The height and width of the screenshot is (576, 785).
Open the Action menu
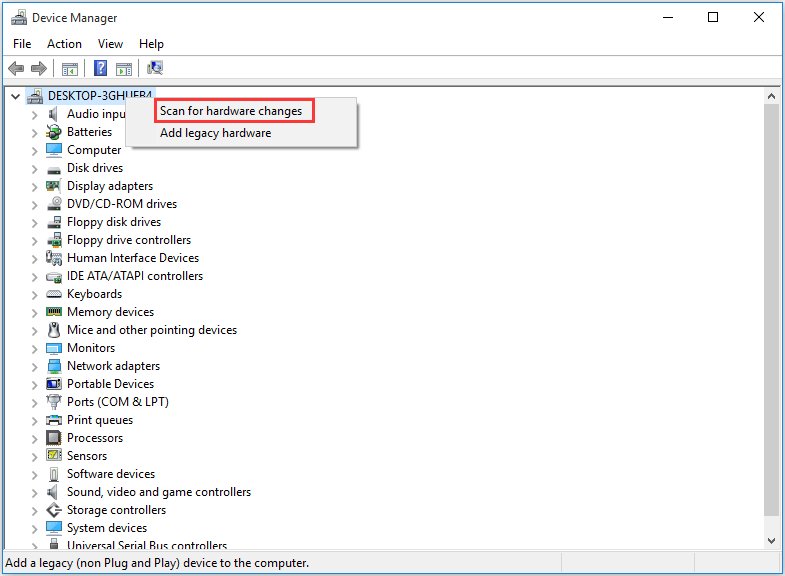coord(65,44)
